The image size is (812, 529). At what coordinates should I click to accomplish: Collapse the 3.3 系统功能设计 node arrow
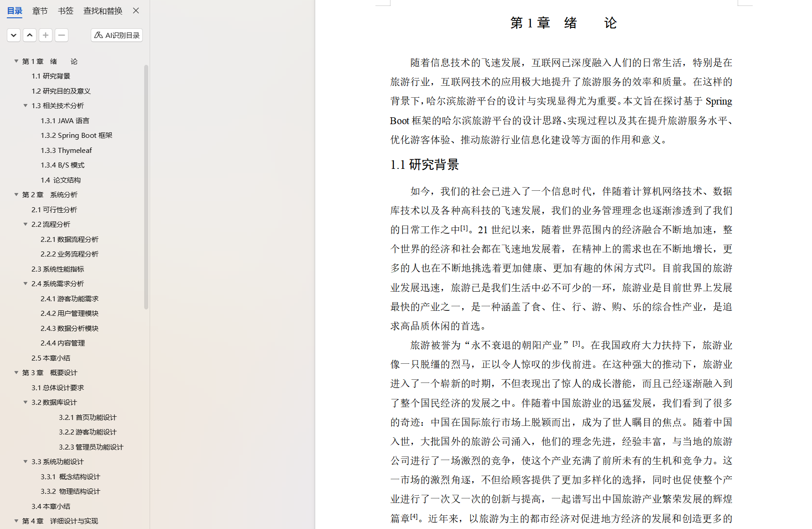pos(26,461)
